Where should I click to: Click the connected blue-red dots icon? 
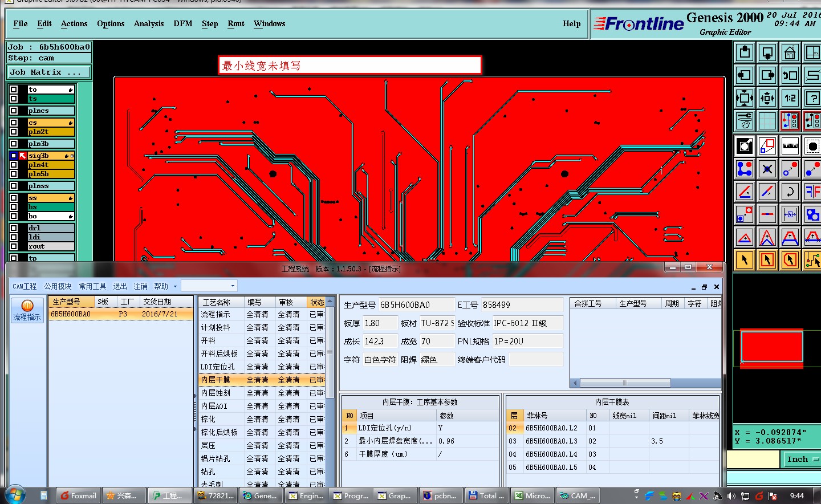point(745,169)
